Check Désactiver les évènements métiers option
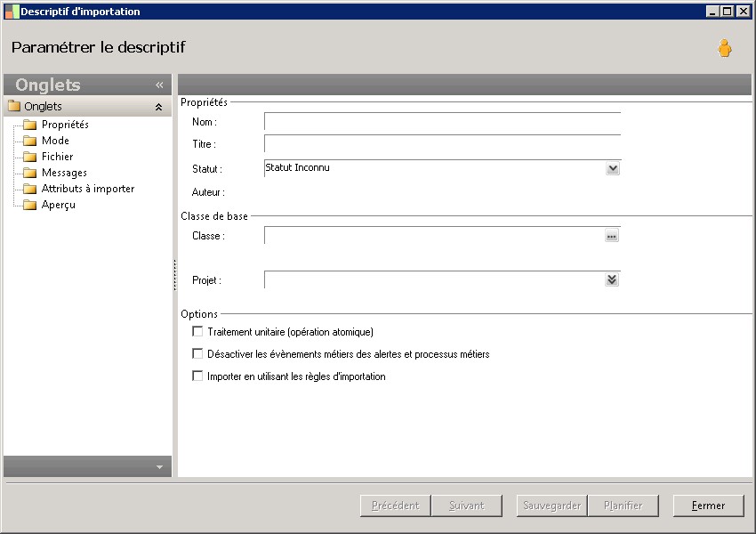 [x=197, y=353]
